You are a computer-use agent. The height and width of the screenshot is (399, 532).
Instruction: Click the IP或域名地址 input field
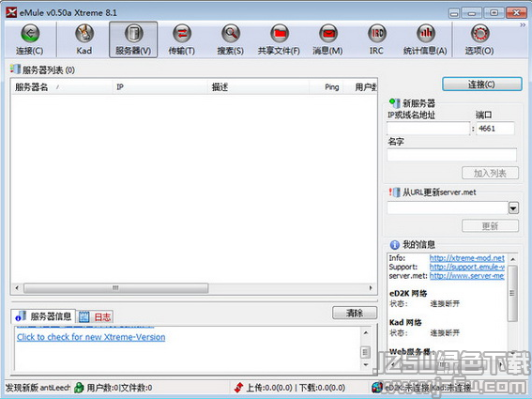click(x=428, y=129)
